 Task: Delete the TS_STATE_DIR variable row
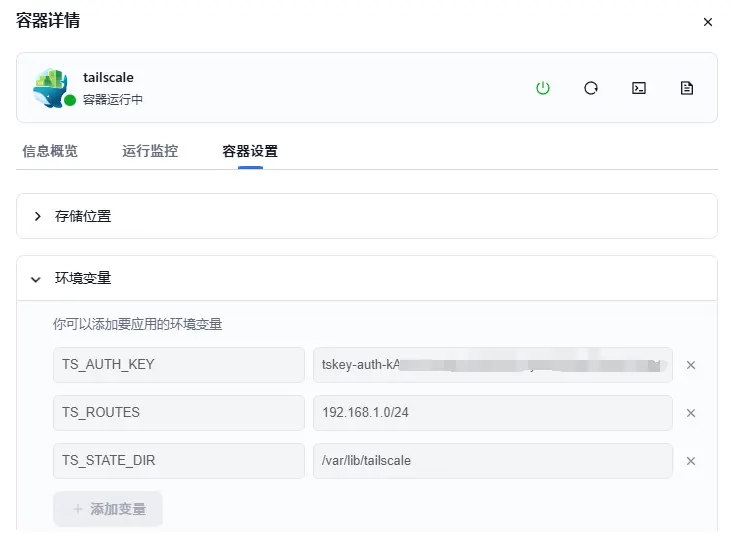[690, 461]
